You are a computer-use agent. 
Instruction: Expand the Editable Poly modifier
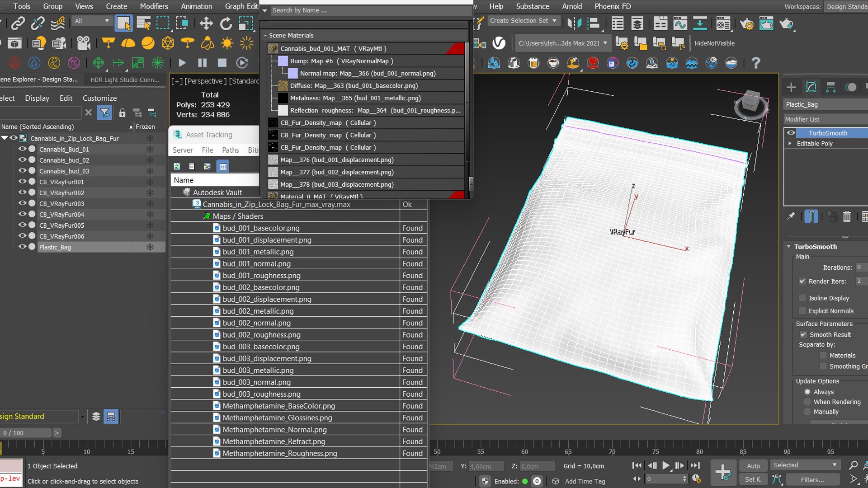click(790, 143)
